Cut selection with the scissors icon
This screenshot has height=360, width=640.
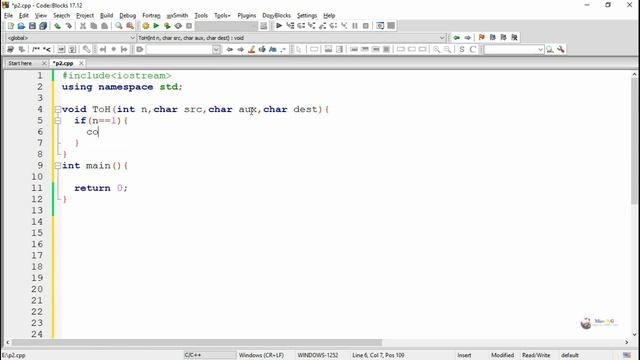point(83,26)
